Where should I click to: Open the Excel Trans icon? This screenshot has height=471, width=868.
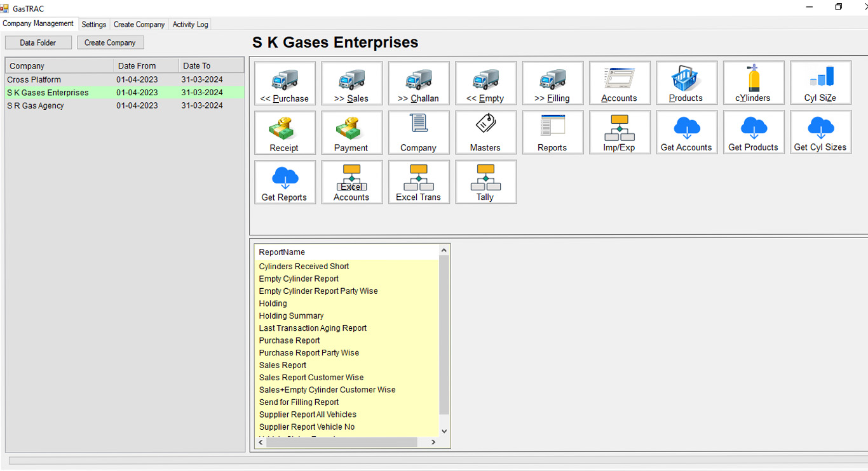click(419, 182)
